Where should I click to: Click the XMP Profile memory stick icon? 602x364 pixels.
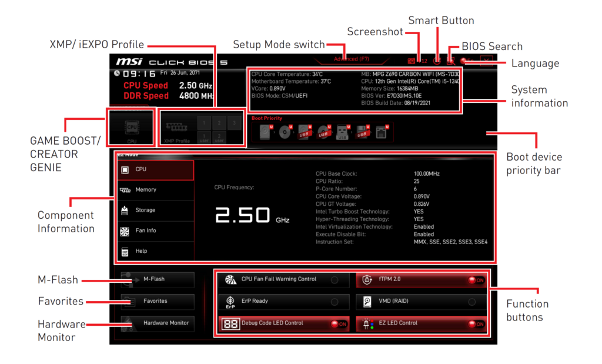pyautogui.click(x=176, y=126)
